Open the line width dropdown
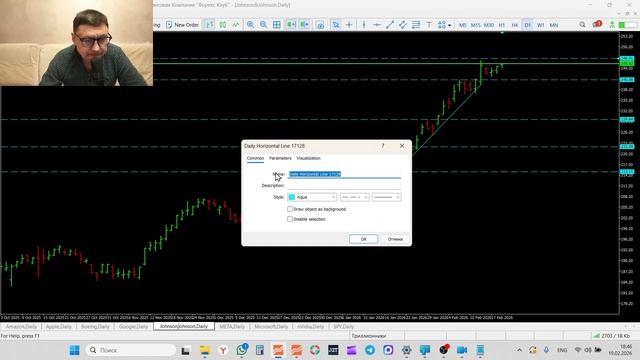The image size is (640, 360). (x=387, y=197)
